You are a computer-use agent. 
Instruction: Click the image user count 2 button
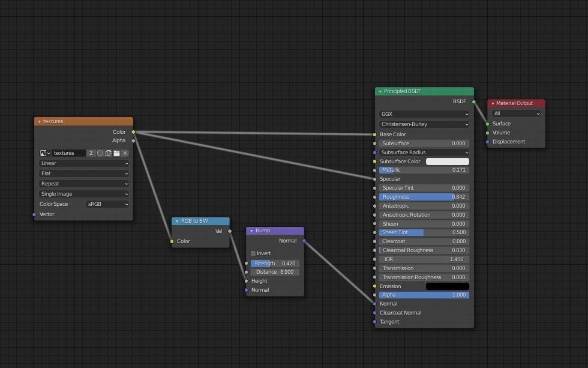coord(91,153)
